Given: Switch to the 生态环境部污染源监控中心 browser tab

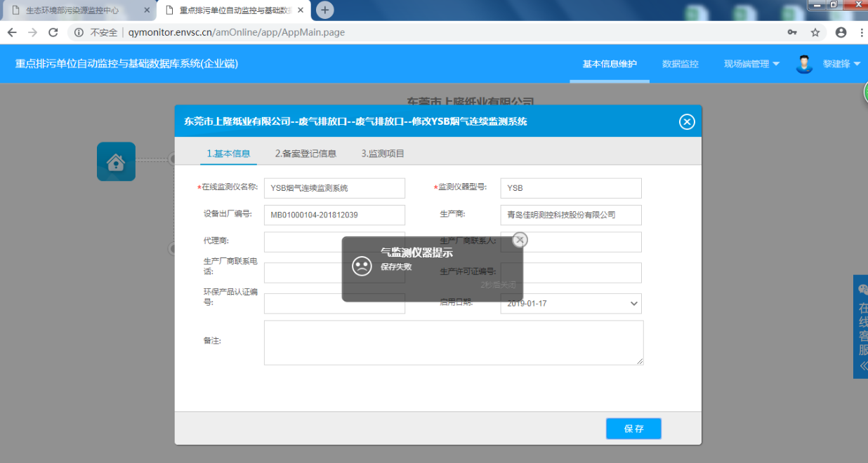Looking at the screenshot, I should click(x=72, y=11).
